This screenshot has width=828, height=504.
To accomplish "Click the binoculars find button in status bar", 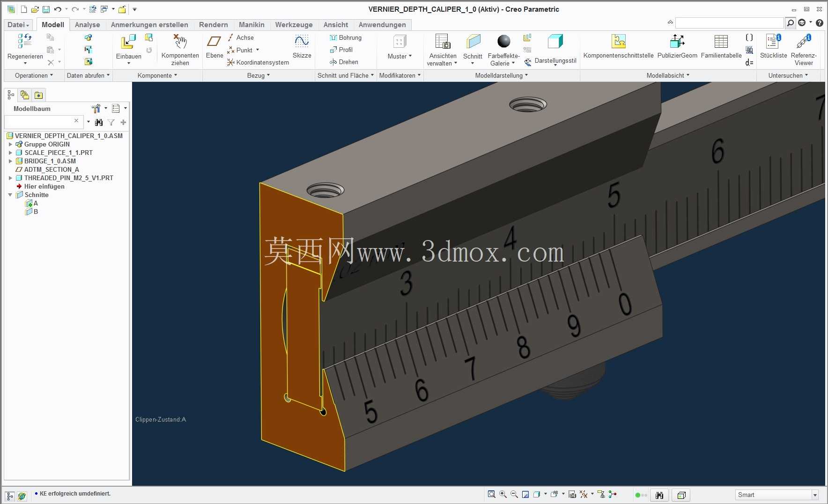I will pyautogui.click(x=659, y=495).
